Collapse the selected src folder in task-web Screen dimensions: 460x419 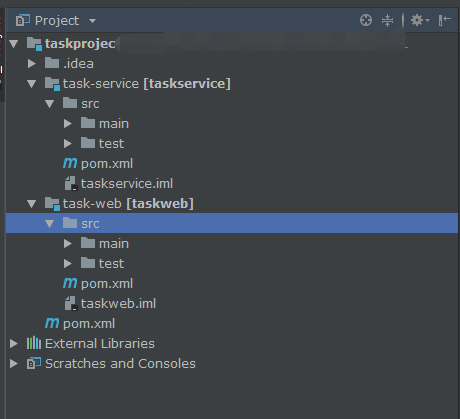pyautogui.click(x=50, y=224)
